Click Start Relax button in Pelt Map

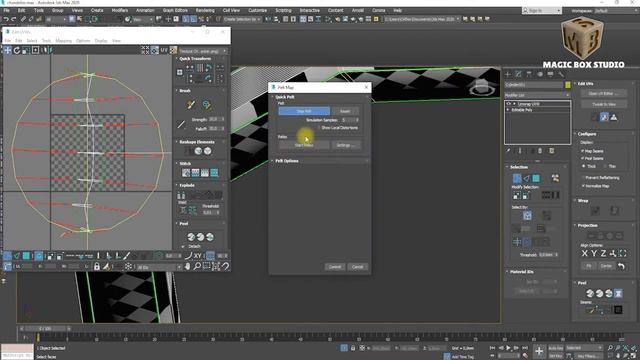tap(304, 145)
